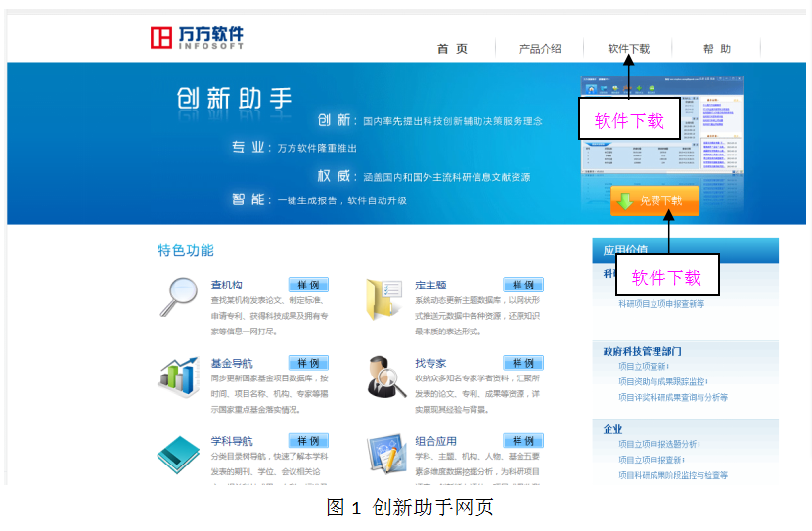Open the 帮助 navigation tab
The image size is (812, 531).
[x=717, y=49]
